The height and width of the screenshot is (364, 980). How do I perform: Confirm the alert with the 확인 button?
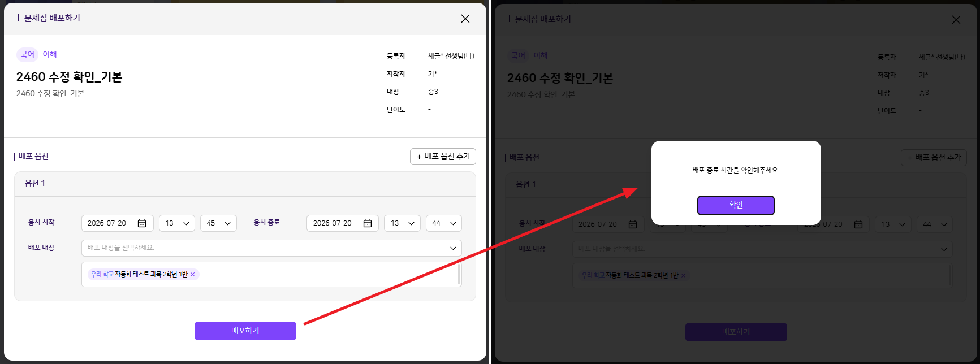click(736, 205)
